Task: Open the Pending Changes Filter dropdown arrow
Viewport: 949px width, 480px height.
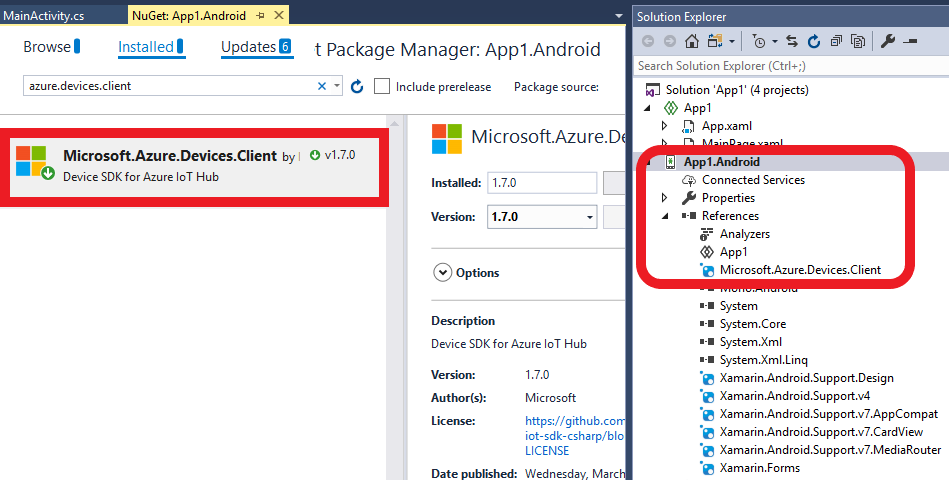Action: click(775, 41)
